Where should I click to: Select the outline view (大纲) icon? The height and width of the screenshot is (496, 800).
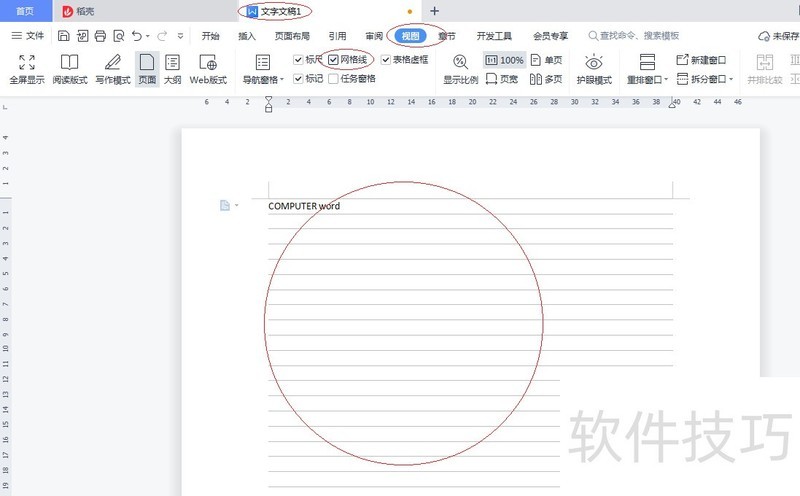(172, 68)
